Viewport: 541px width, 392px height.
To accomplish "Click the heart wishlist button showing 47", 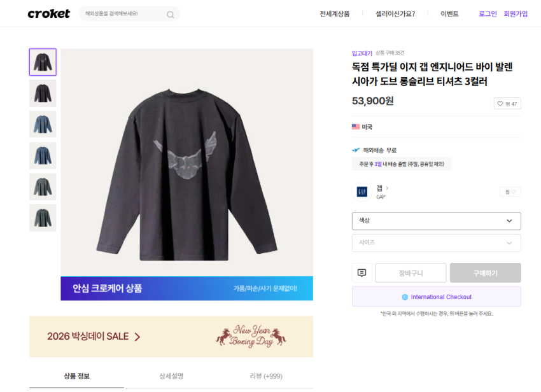I will coord(507,104).
